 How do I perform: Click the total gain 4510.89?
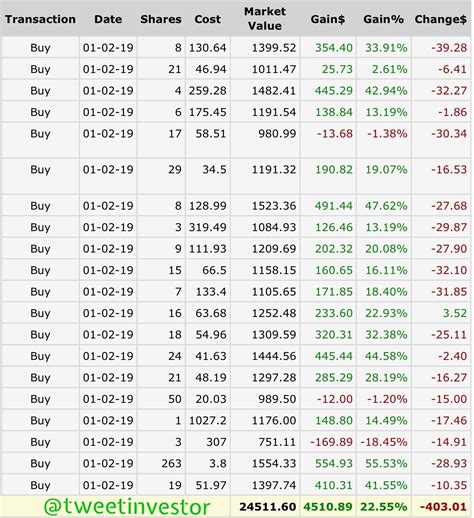(328, 507)
